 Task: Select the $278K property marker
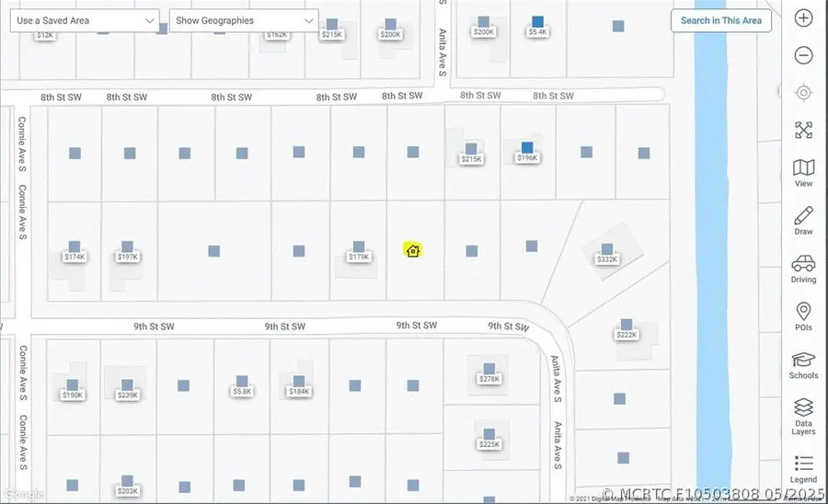tap(489, 373)
